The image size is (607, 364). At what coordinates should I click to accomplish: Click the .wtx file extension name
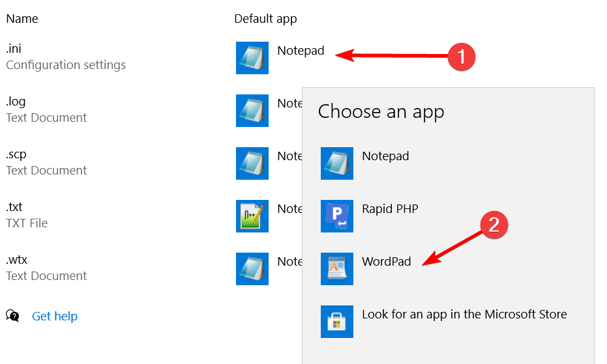pos(17,260)
